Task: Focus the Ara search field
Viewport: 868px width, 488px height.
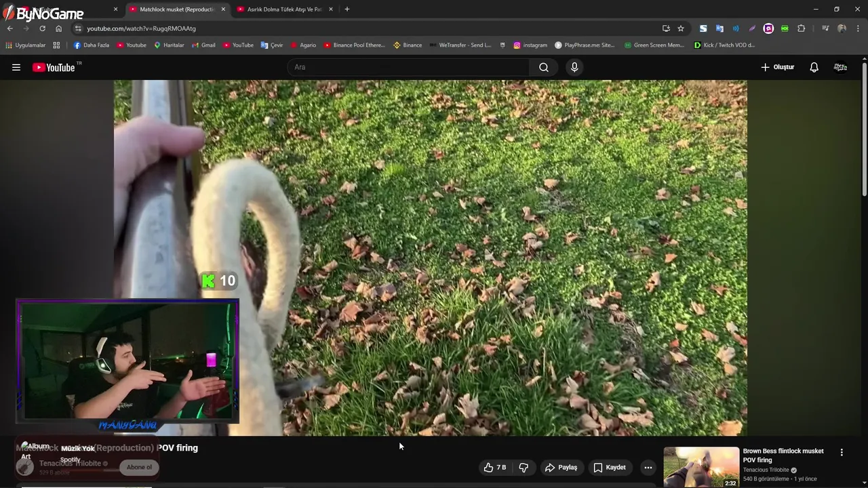Action: pyautogui.click(x=408, y=67)
